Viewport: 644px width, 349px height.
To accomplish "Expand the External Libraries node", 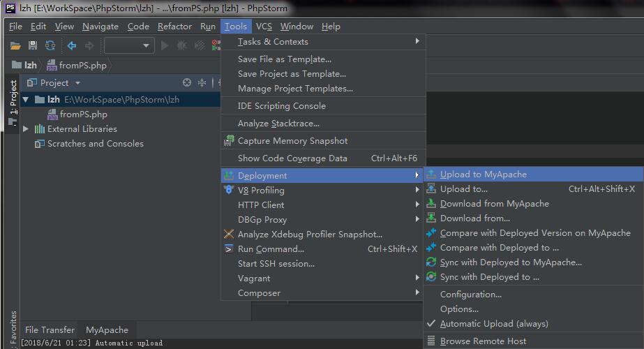I will pyautogui.click(x=26, y=129).
